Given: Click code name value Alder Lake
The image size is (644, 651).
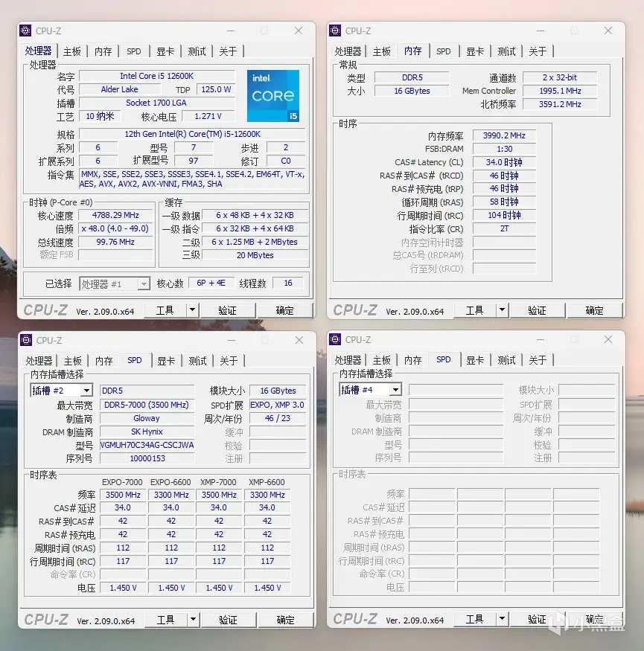Looking at the screenshot, I should [x=119, y=89].
